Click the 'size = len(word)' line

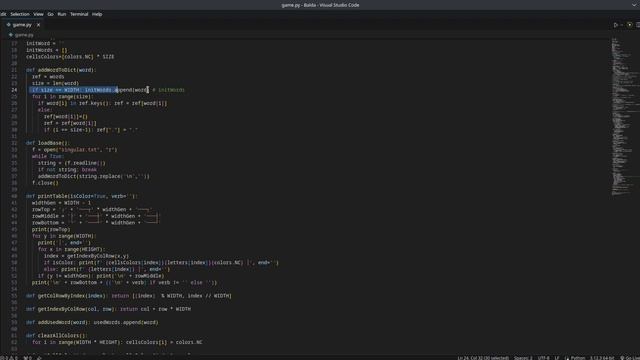click(56, 83)
